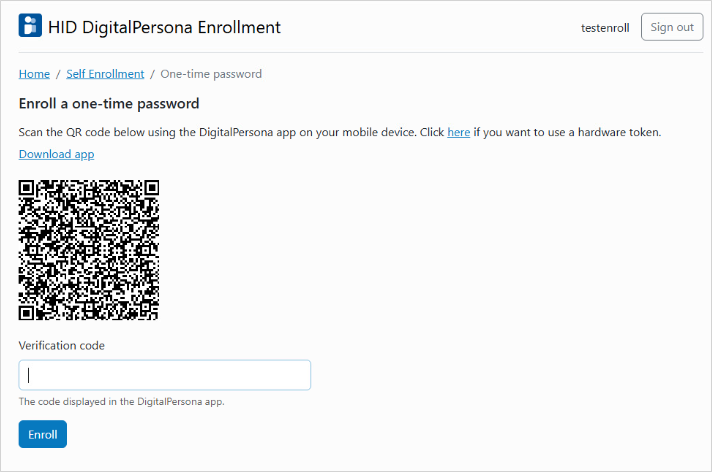This screenshot has height=472, width=712.
Task: Click the Enroll a one-time password heading
Action: 109,103
